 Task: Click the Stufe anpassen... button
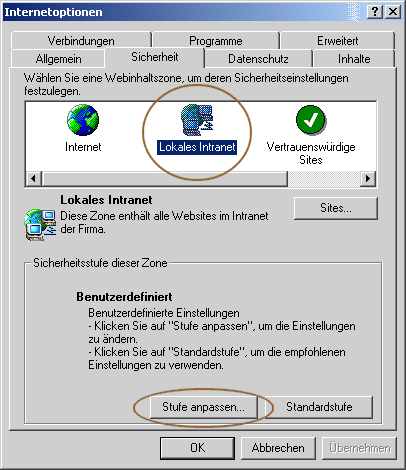click(x=203, y=407)
